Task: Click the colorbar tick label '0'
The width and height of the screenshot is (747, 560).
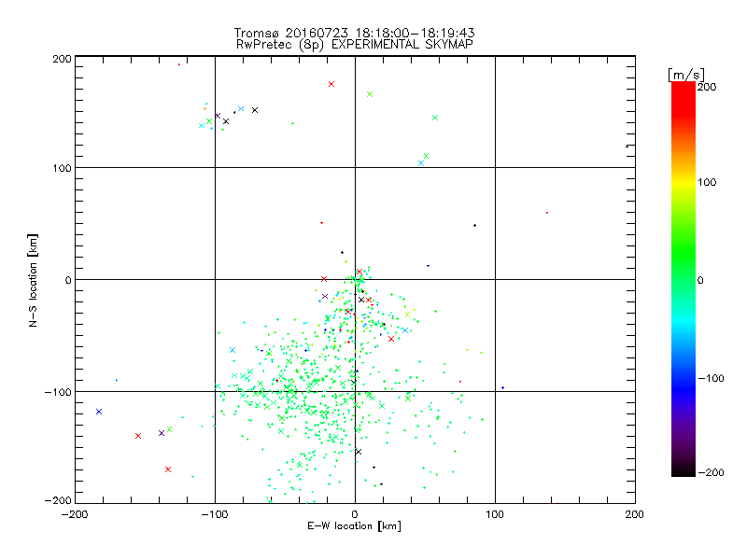Action: pyautogui.click(x=700, y=281)
